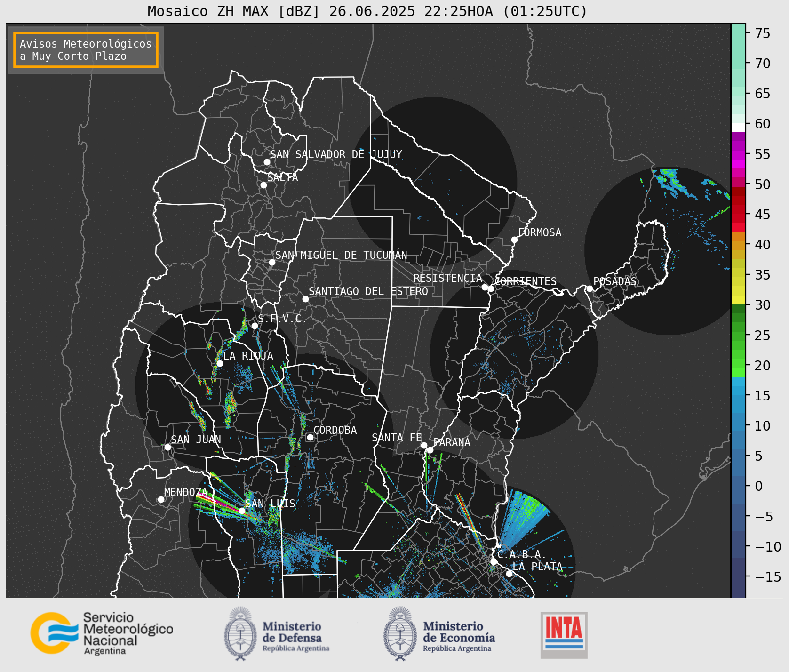
Task: Click the mint green 75 dBZ band
Action: (x=738, y=33)
